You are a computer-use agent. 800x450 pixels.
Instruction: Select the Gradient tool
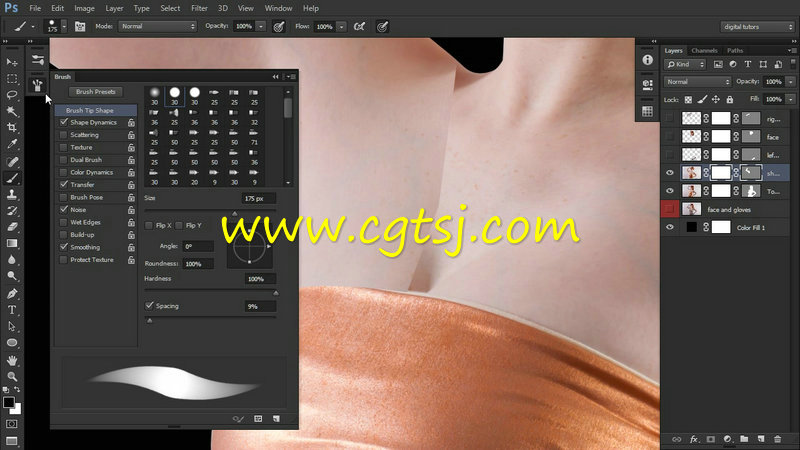point(12,243)
